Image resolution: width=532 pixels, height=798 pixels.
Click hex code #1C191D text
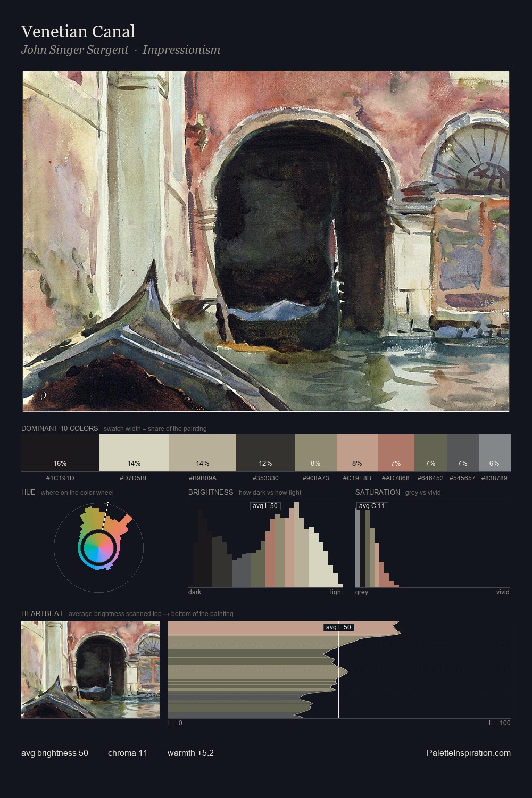point(60,478)
